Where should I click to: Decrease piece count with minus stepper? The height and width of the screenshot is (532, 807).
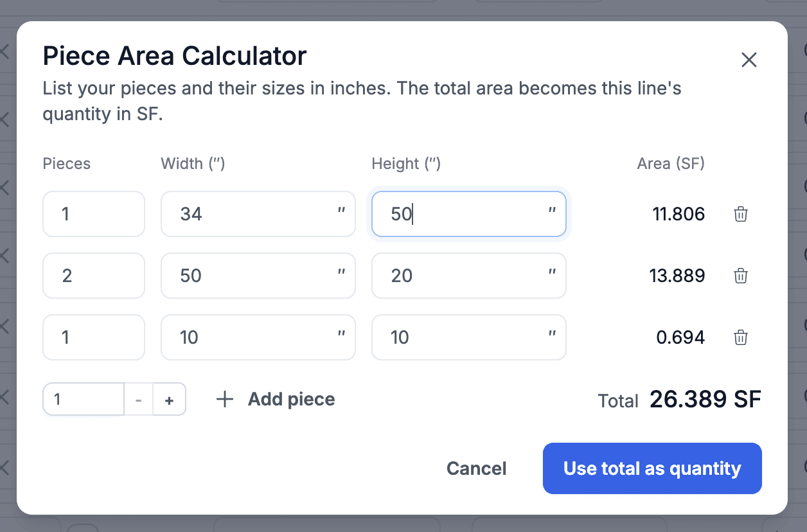(139, 400)
